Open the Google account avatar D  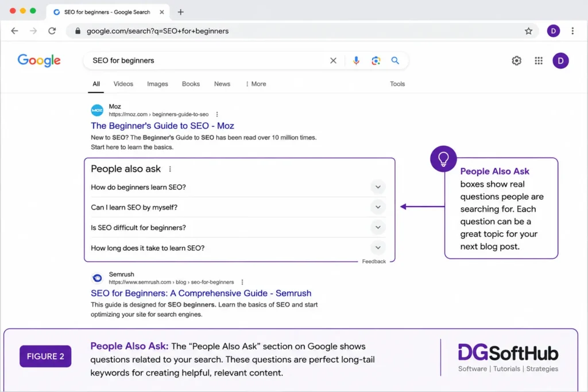click(x=560, y=61)
